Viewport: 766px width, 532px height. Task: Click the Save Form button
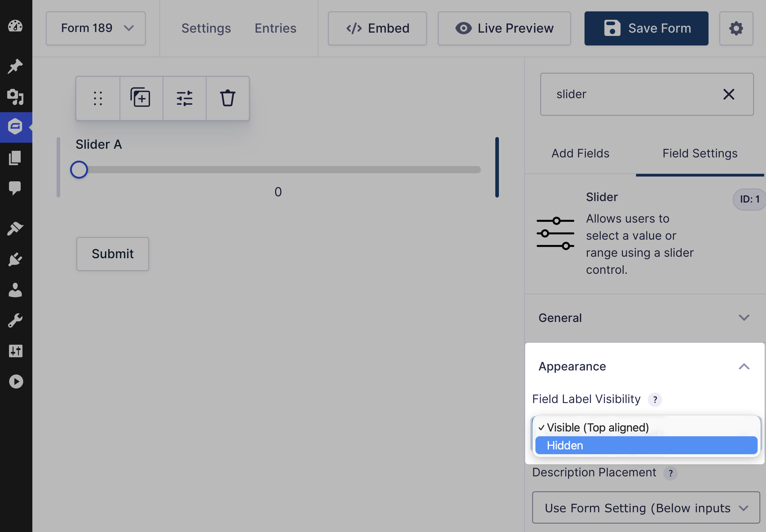tap(646, 28)
